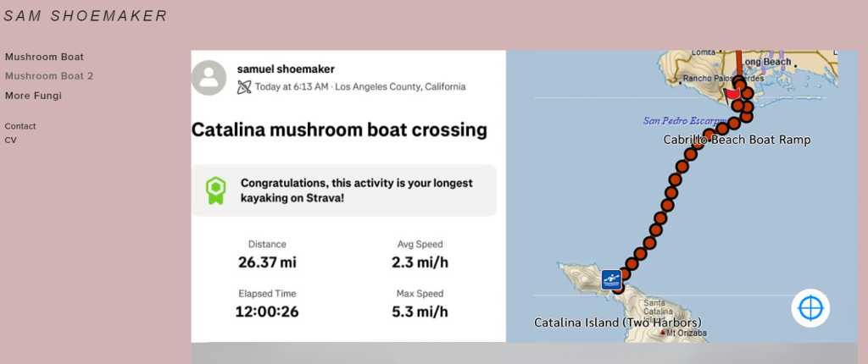Click the longest kayaking congratulations banner
The image size is (868, 364).
pos(344,190)
